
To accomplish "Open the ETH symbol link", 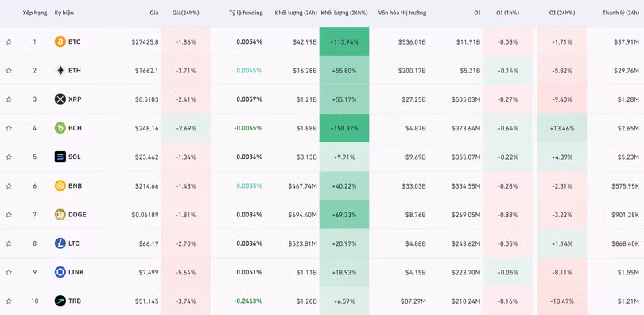I will [x=75, y=71].
